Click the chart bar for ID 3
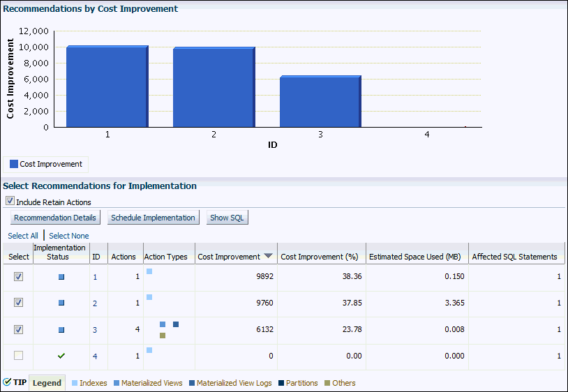The width and height of the screenshot is (568, 392). (320, 101)
